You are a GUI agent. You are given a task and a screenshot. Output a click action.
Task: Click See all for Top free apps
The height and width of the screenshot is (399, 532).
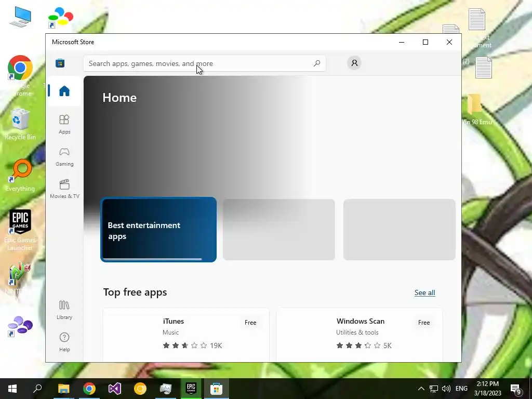[425, 292]
